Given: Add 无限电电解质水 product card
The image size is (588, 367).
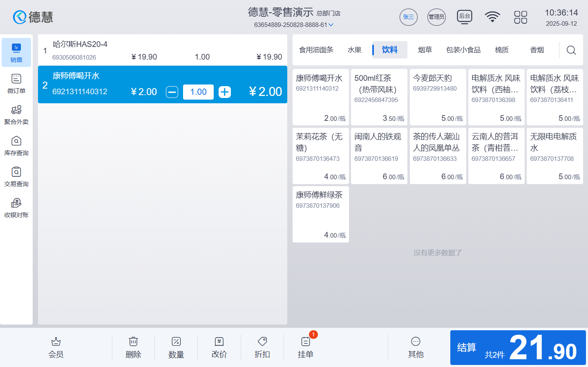Looking at the screenshot, I should (555, 156).
